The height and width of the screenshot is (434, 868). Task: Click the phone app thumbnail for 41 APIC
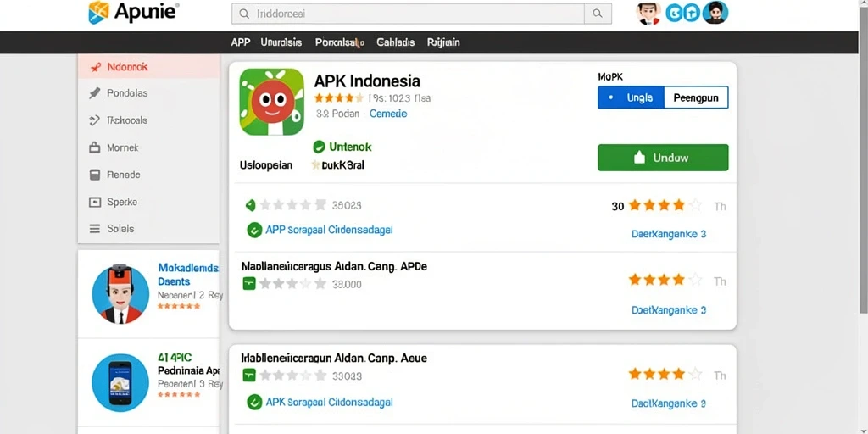120,383
